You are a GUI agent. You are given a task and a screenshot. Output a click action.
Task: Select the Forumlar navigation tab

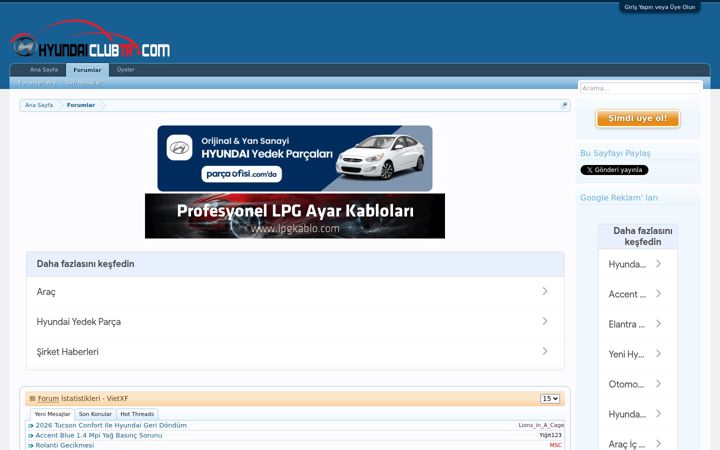pos(87,70)
